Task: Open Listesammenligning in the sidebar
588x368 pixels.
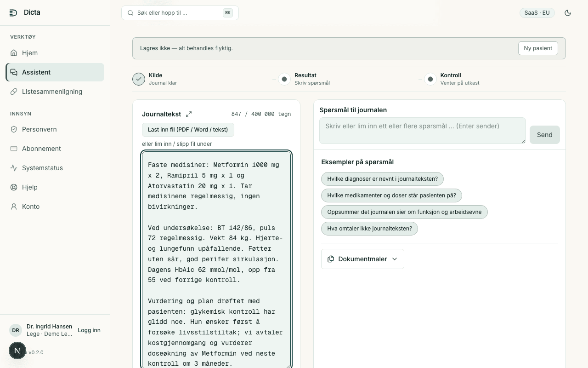Action: point(55,92)
